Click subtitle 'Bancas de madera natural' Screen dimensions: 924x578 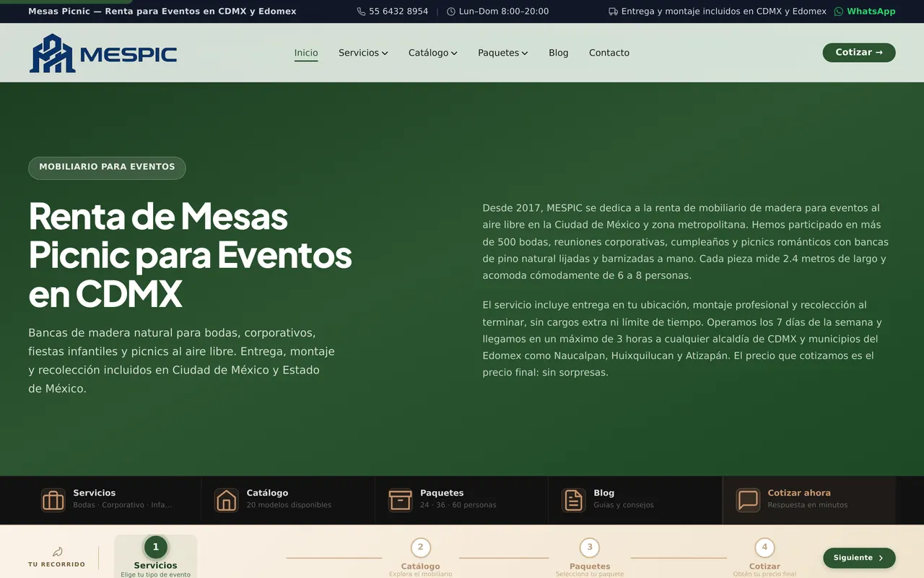point(182,361)
